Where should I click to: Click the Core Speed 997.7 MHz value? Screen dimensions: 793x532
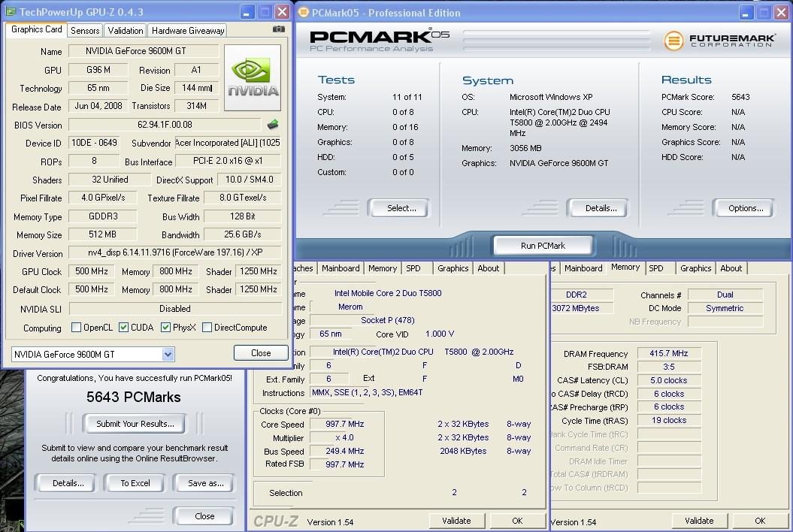tap(344, 424)
